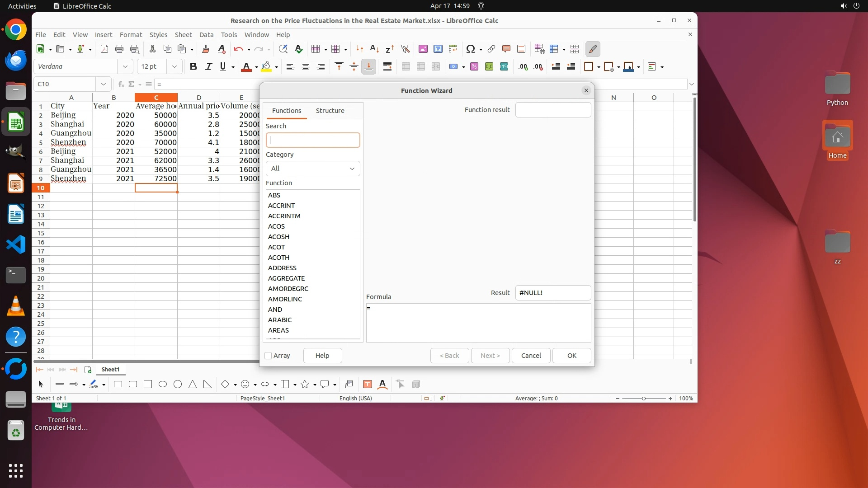868x488 pixels.
Task: Click the Sort Ascending toolbar icon
Action: click(374, 49)
